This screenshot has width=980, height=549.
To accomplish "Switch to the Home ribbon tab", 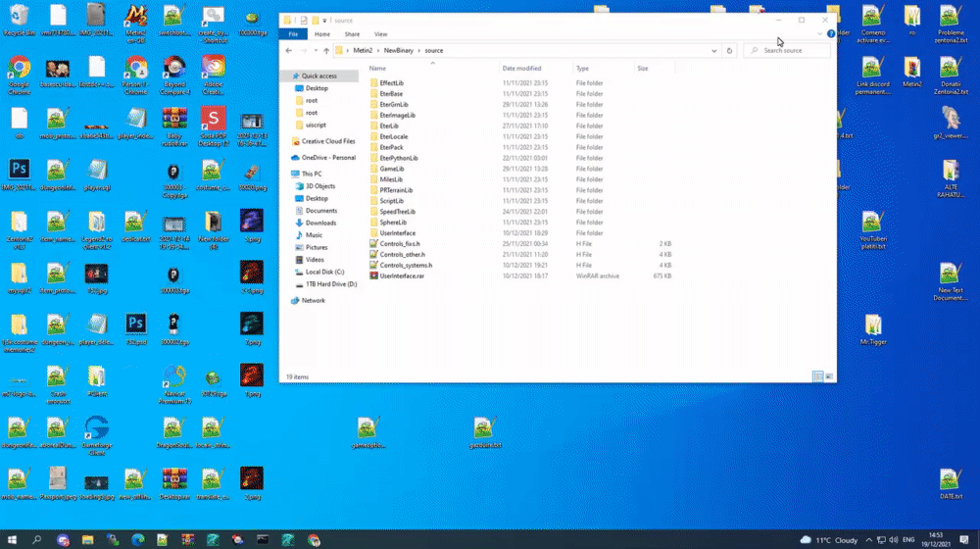I will [x=322, y=34].
